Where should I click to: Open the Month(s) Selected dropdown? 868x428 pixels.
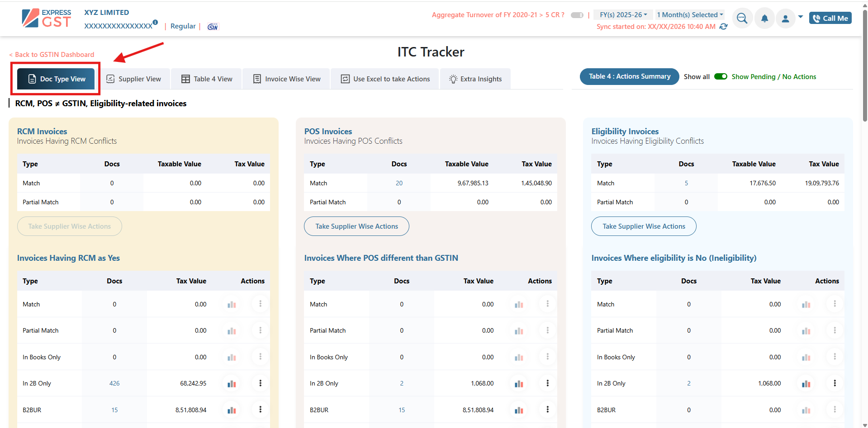click(690, 15)
